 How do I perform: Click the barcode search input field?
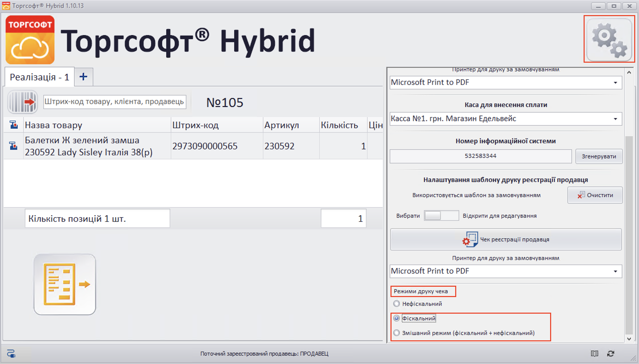click(x=115, y=102)
